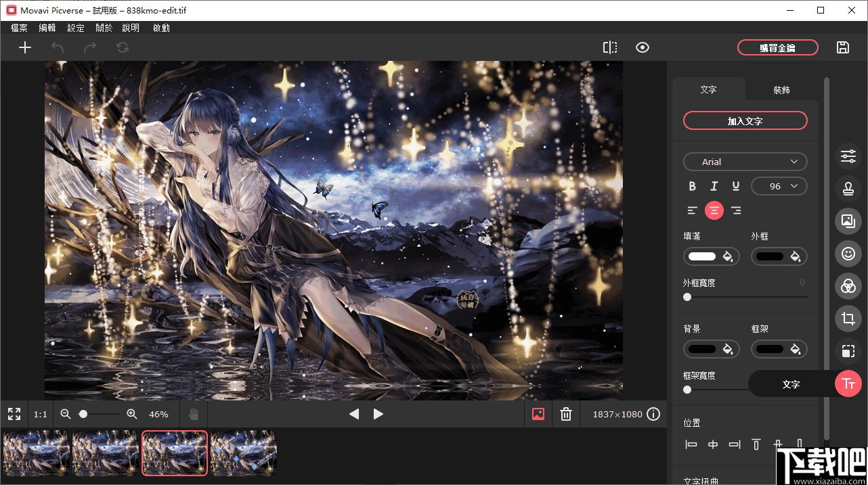Switch to the 裝飾 tab
Screen dimensions: 868x485
(781, 89)
